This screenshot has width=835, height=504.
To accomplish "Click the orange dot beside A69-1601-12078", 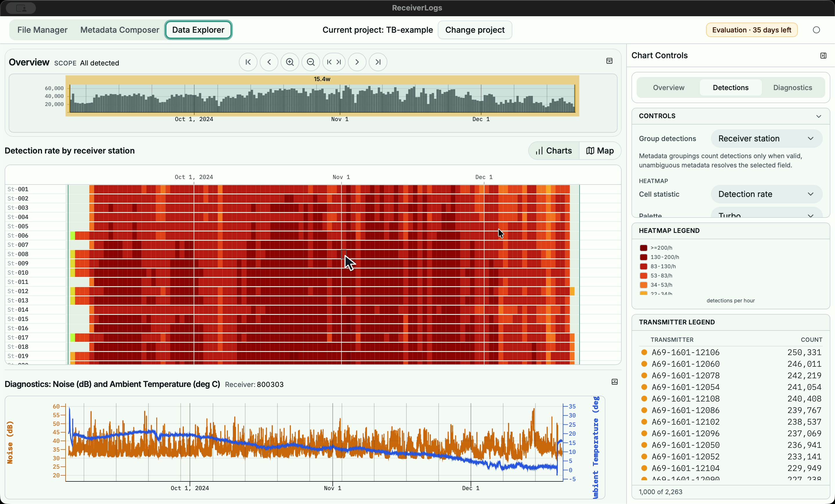I will [x=644, y=375].
